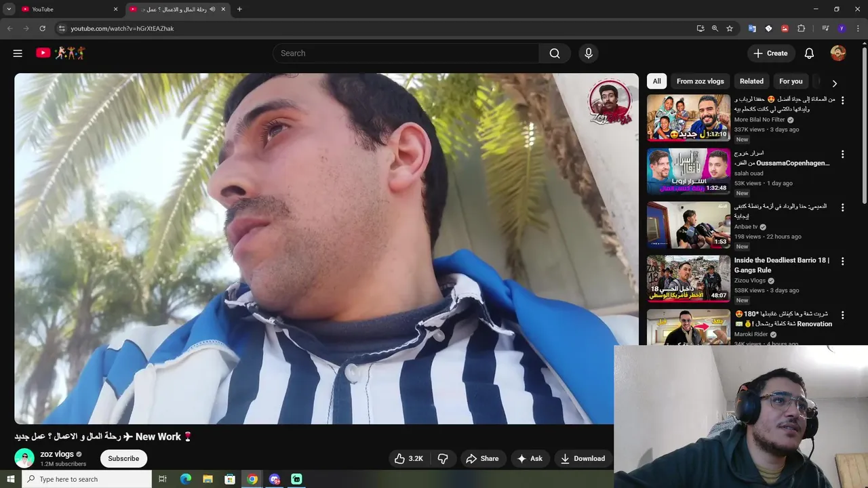Open the Anbae tv 1:53 video thumbnail
Image resolution: width=868 pixels, height=488 pixels.
coord(688,224)
